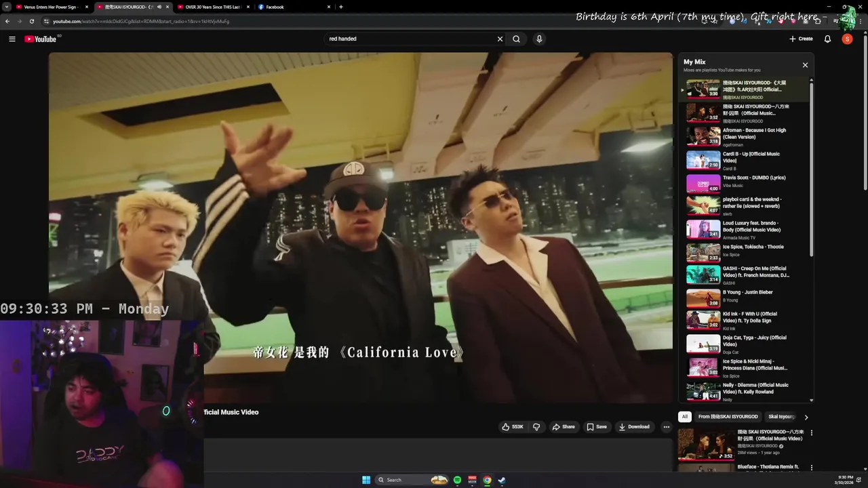This screenshot has height=488, width=868.
Task: Open 'Ice Spice, Tokischa - Thootie' video
Action: 745,252
